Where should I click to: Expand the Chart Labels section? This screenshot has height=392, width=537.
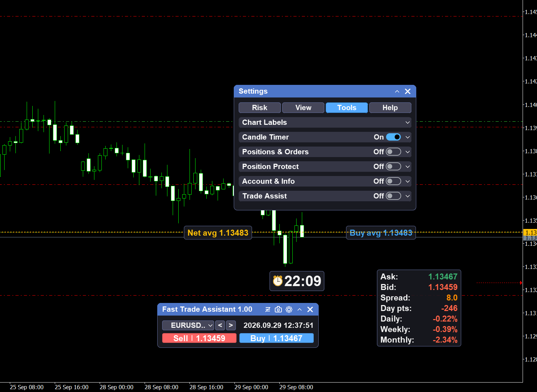[x=325, y=122]
